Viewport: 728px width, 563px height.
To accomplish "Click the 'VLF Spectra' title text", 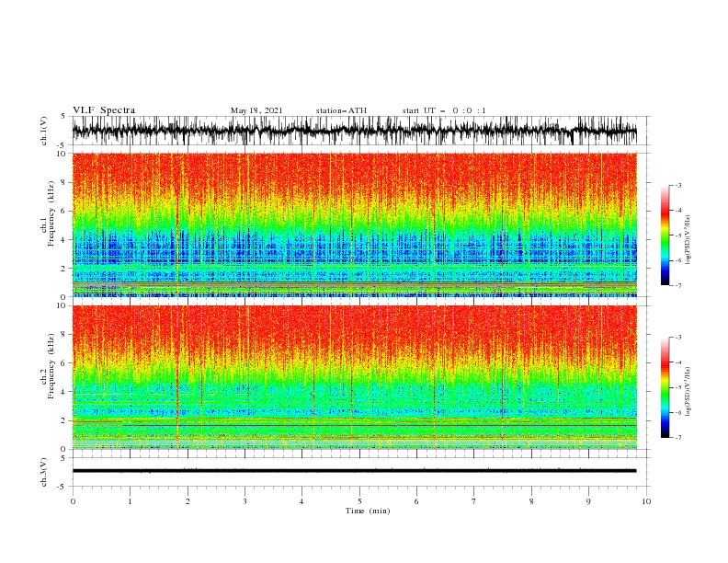I will (104, 110).
